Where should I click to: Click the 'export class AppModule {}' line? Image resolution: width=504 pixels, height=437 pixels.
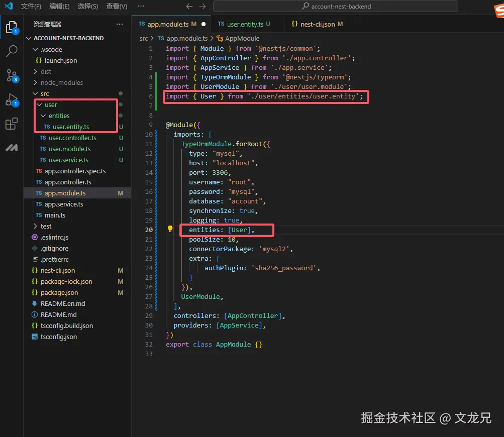[x=214, y=345]
